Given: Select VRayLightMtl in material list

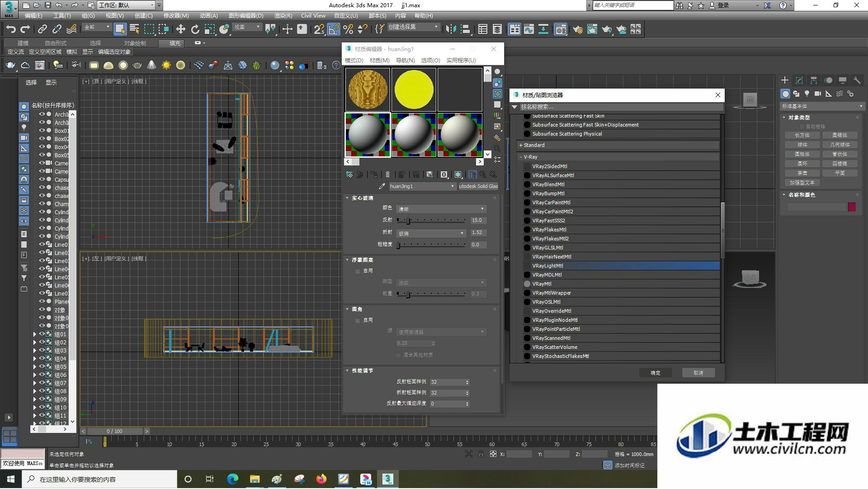Looking at the screenshot, I should pos(621,266).
